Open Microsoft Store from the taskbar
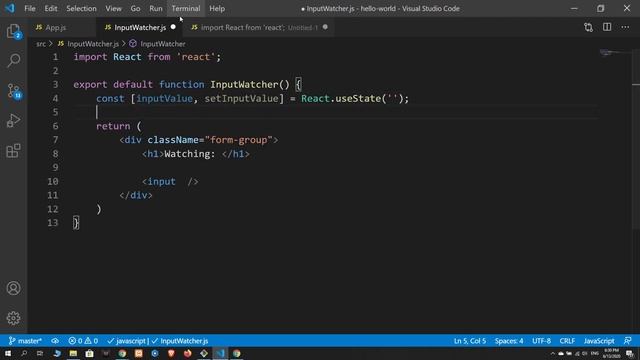The image size is (640, 360). (x=89, y=353)
